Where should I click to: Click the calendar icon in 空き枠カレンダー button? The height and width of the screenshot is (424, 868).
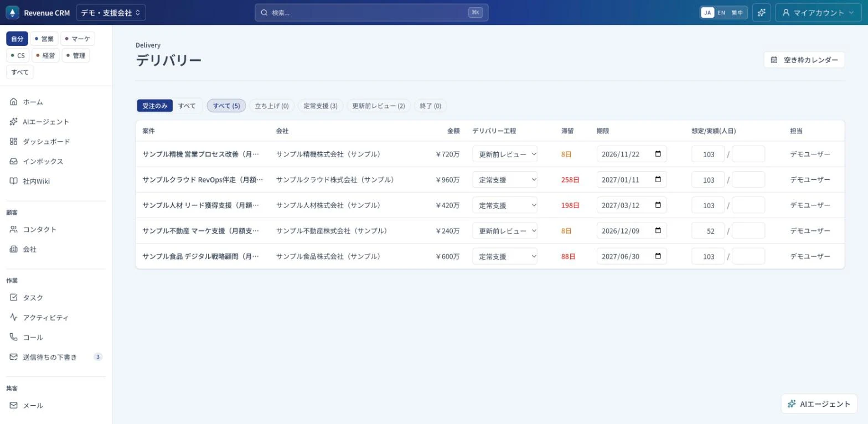[774, 60]
